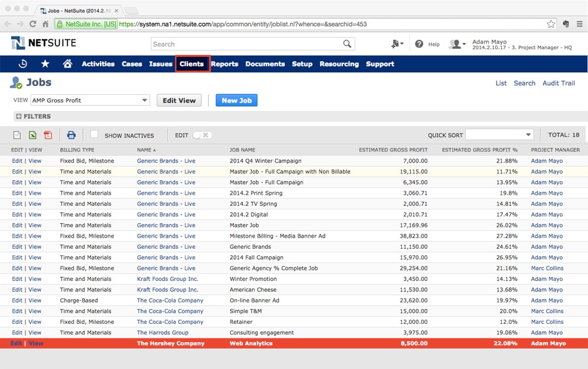Screen dimensions: 588x369
Task: Click the browser home icon
Action: click(x=45, y=24)
